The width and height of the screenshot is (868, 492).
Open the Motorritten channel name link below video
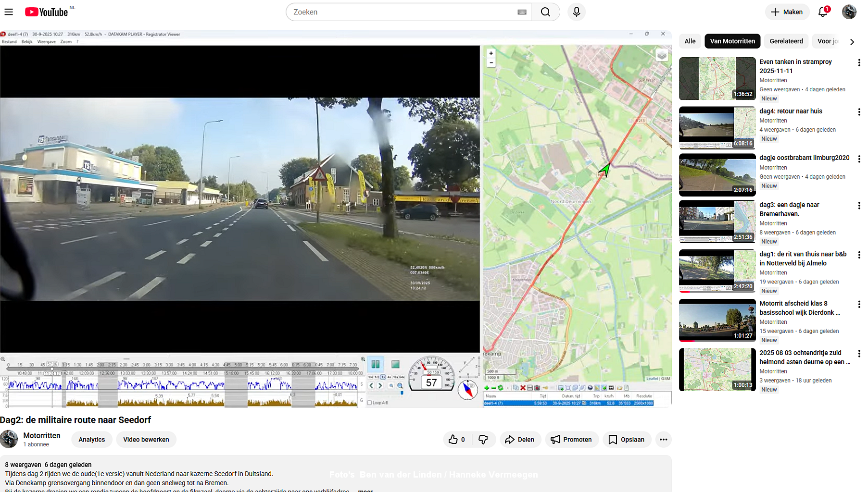click(42, 435)
